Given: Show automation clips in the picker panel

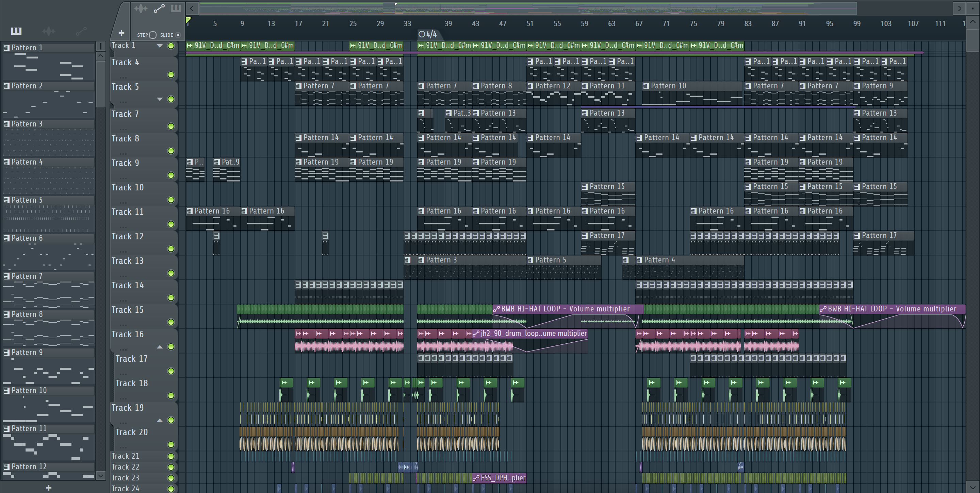Looking at the screenshot, I should [x=81, y=31].
